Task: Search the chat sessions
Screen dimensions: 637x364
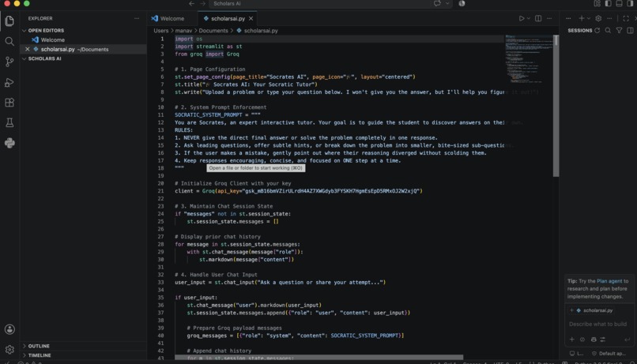Action: pos(608,31)
